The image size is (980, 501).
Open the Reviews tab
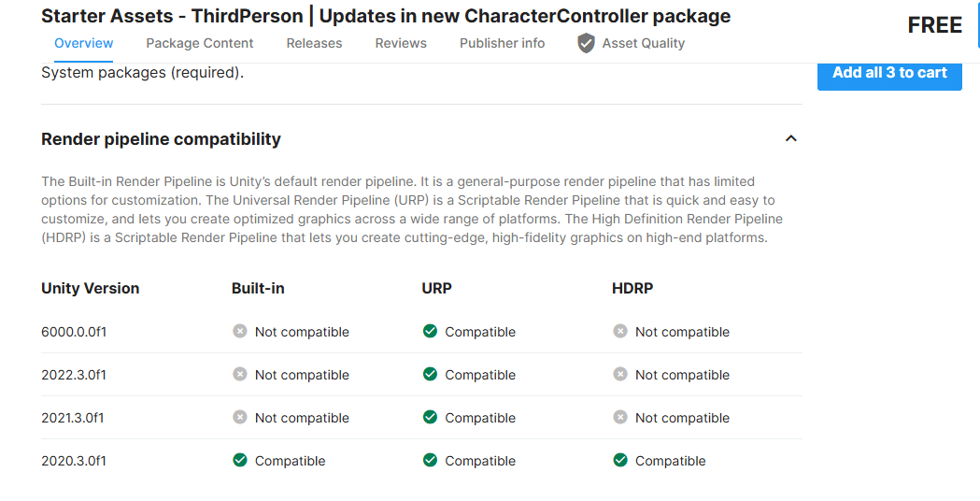[x=401, y=43]
